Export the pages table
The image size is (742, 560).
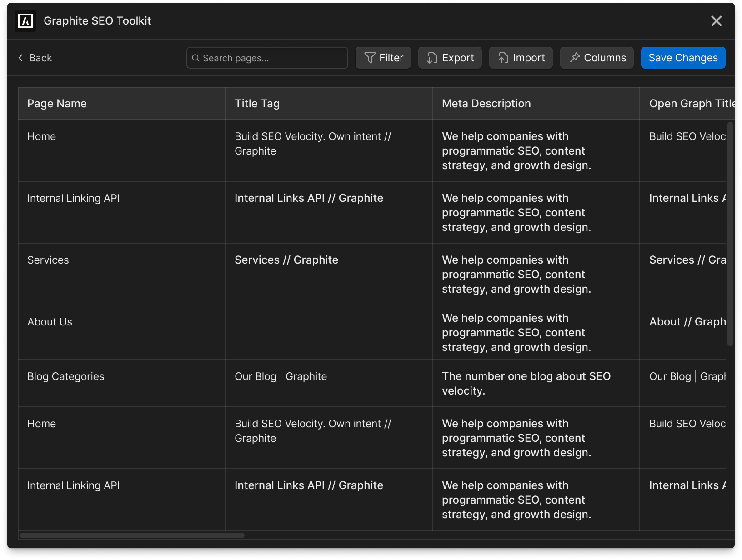[x=450, y=58]
